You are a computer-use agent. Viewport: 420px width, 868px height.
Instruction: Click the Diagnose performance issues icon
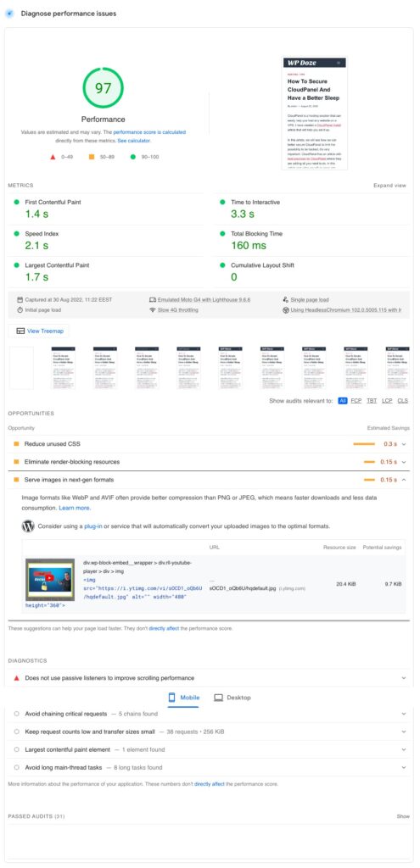pyautogui.click(x=8, y=14)
